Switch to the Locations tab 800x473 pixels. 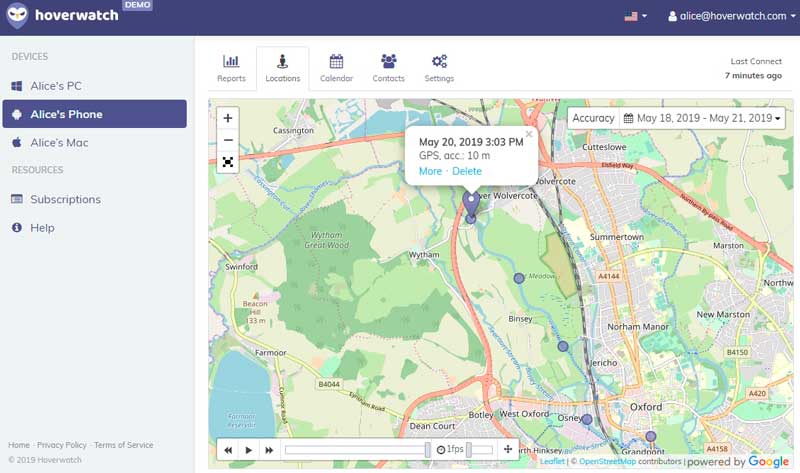click(x=283, y=68)
